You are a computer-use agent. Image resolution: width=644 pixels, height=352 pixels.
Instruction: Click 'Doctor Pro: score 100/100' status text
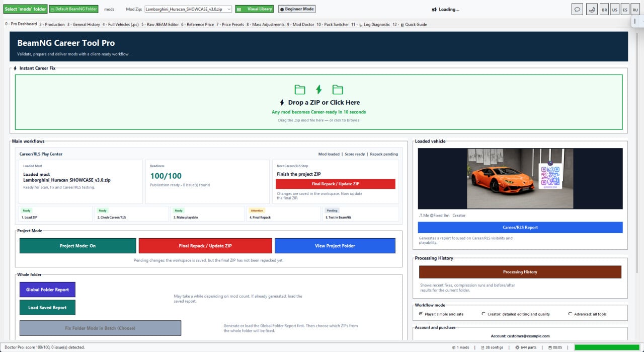click(45, 347)
